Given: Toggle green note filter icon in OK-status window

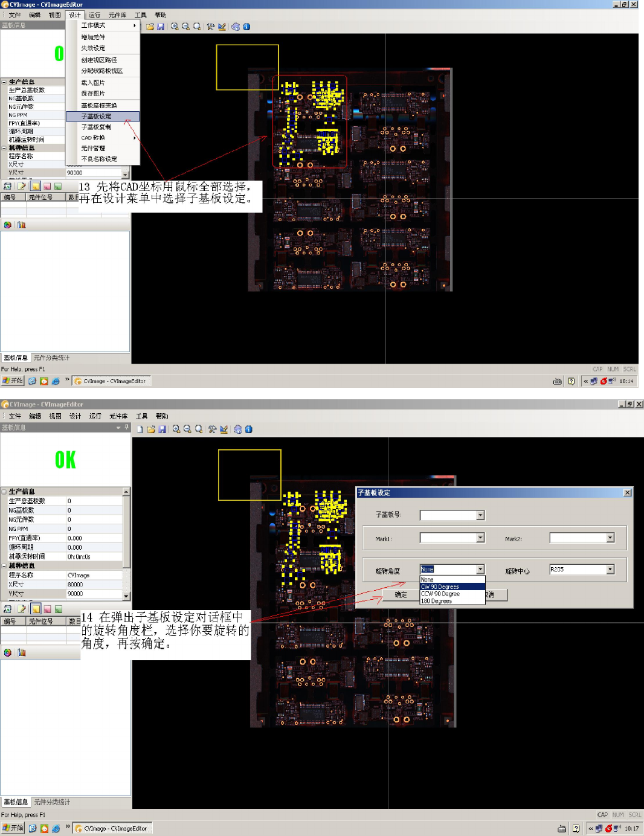Looking at the screenshot, I should pos(59,609).
